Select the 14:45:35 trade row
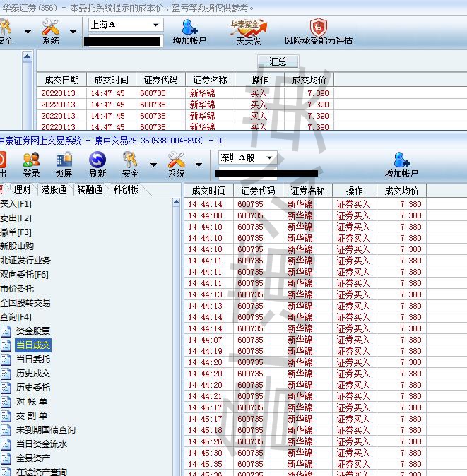467x476 pixels. click(x=305, y=464)
